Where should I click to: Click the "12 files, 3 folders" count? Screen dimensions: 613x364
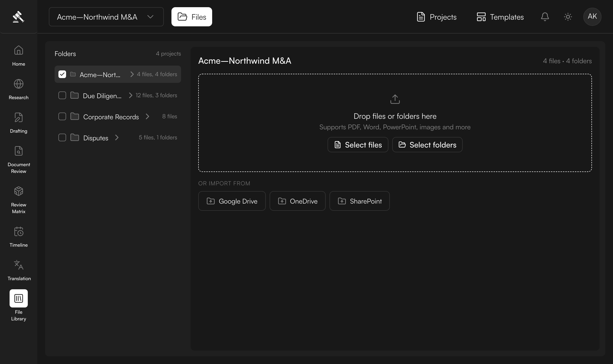point(156,95)
